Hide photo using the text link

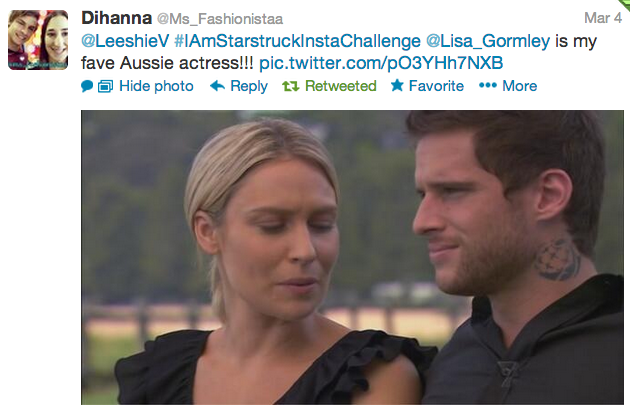tap(156, 86)
